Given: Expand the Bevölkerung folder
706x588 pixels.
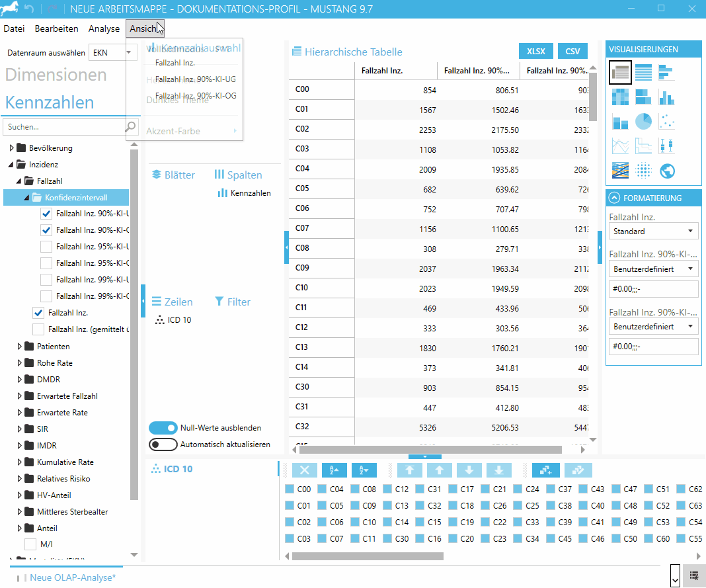Looking at the screenshot, I should coord(11,148).
